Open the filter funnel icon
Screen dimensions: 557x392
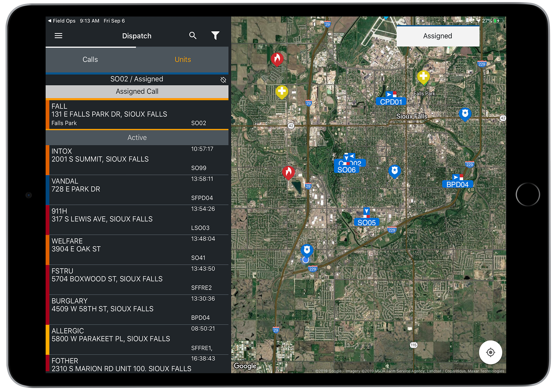tap(215, 36)
